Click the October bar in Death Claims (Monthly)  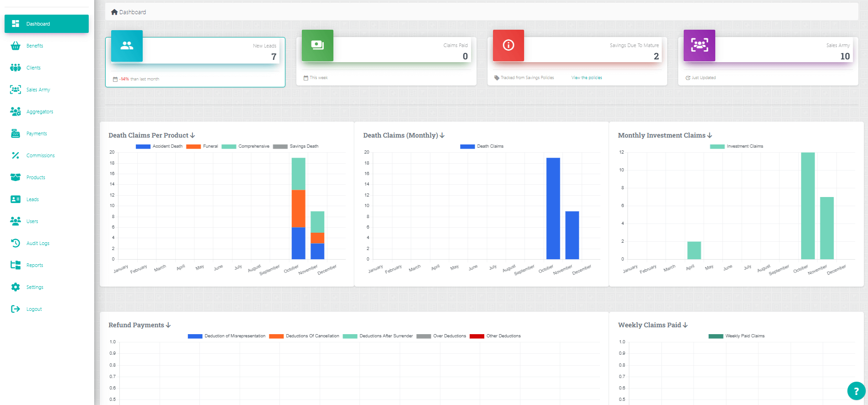(x=553, y=208)
